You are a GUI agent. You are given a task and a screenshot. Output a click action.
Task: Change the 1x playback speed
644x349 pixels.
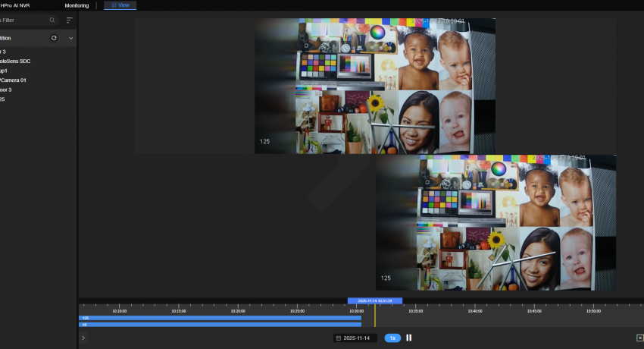392,338
